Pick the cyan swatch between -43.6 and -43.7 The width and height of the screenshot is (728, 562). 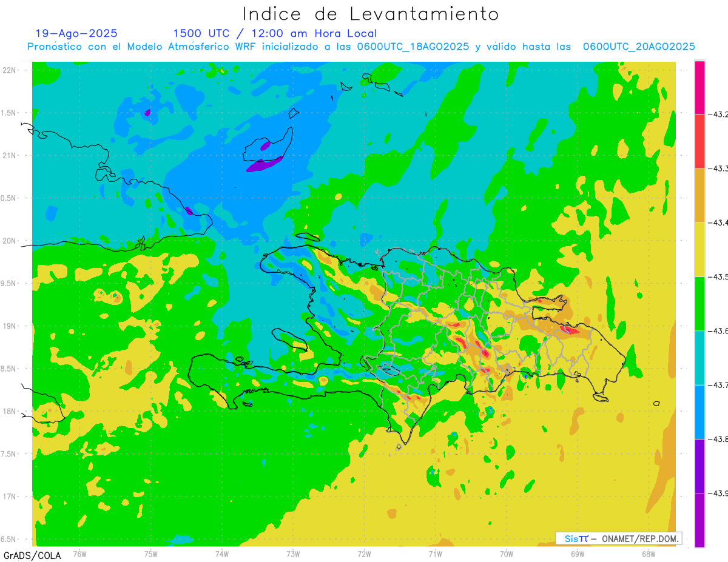point(699,358)
